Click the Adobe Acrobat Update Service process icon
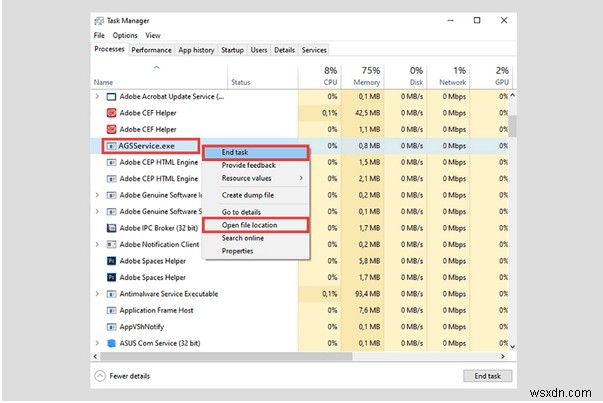Viewport: 603px width, 403px height. click(x=111, y=97)
